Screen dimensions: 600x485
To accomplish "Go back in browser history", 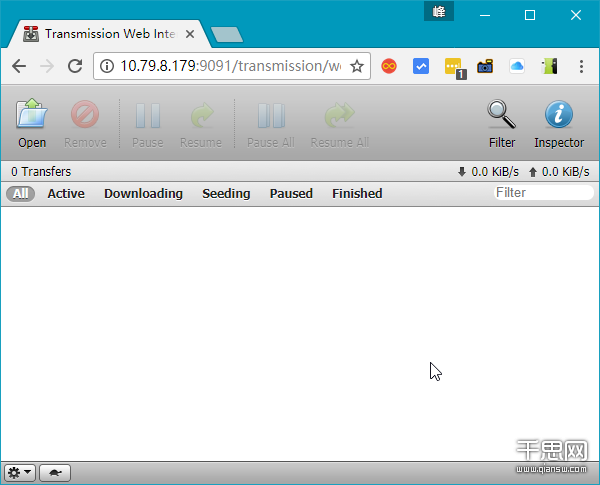I will (x=19, y=66).
